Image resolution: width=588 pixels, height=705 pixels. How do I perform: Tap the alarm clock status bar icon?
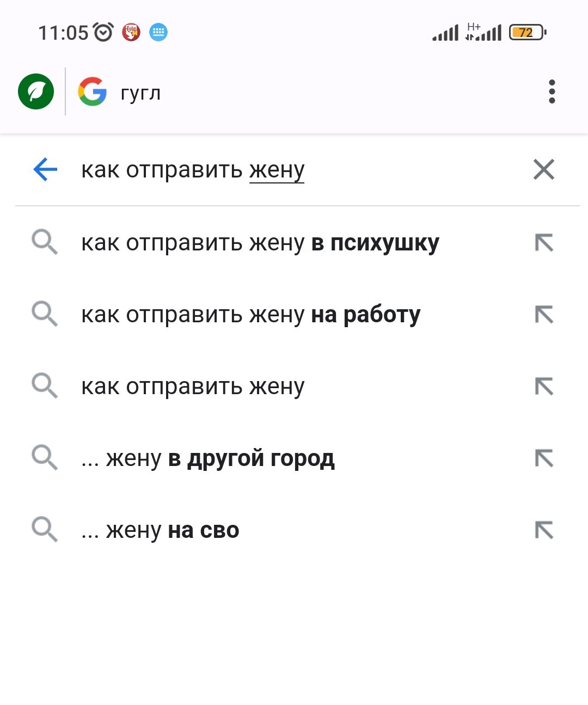point(103,32)
